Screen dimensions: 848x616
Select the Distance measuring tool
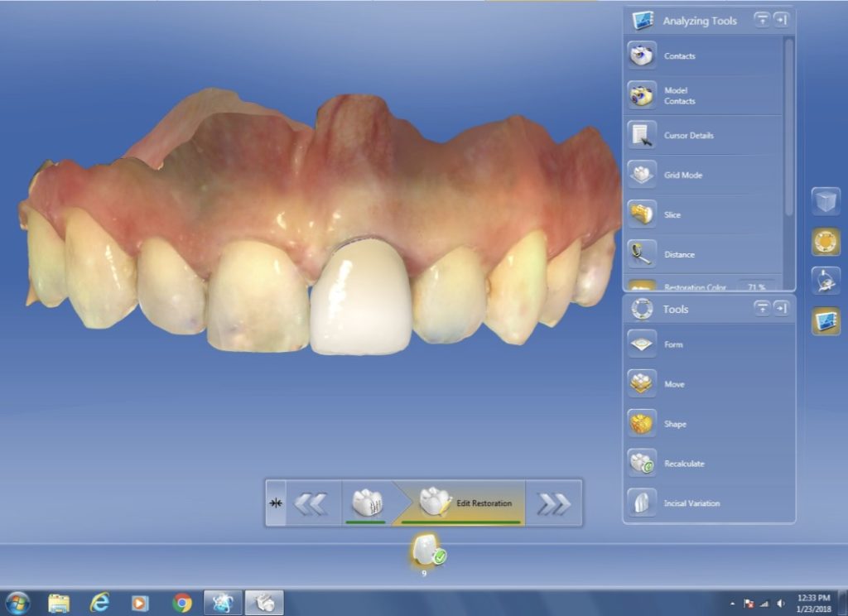pyautogui.click(x=642, y=254)
